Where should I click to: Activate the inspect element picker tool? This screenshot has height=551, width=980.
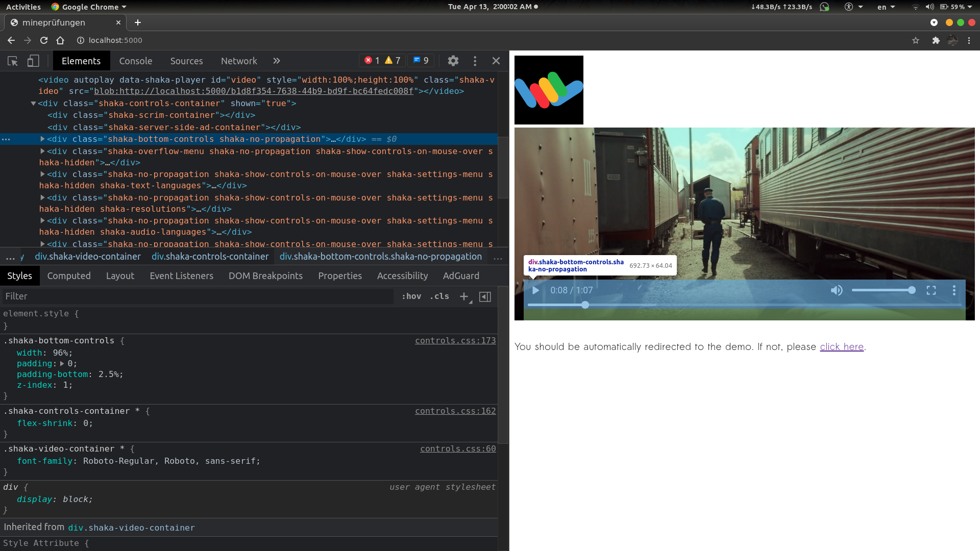click(x=13, y=61)
